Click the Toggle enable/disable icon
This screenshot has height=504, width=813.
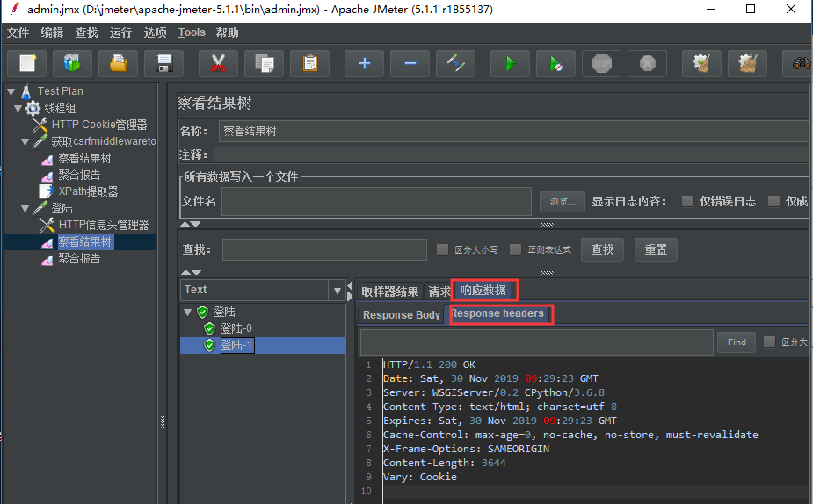[x=456, y=64]
